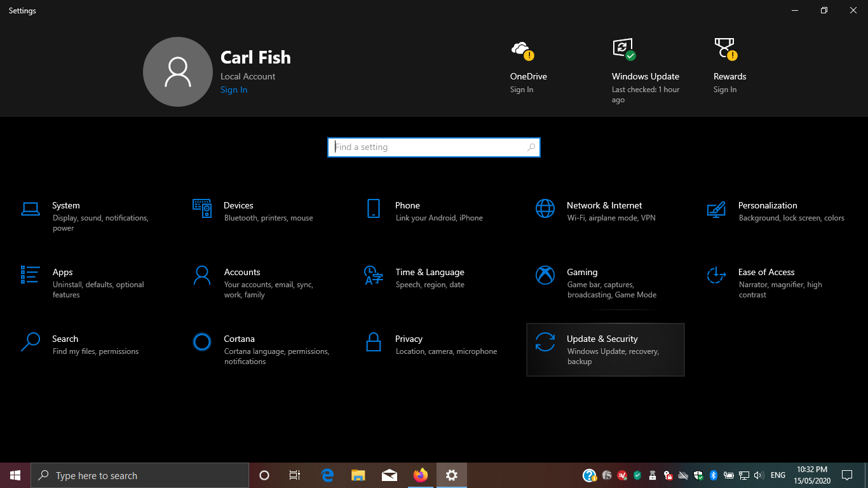Open Firefox from the taskbar
Viewport: 868px width, 488px height.
(x=420, y=475)
